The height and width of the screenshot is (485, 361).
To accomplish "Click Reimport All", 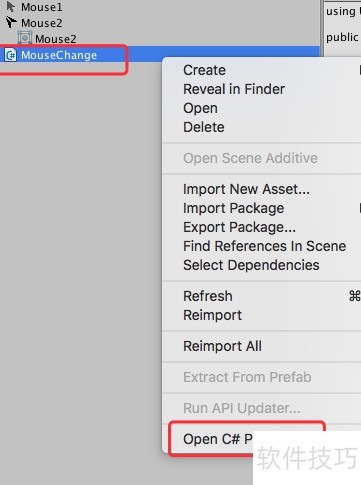I will coord(222,346).
